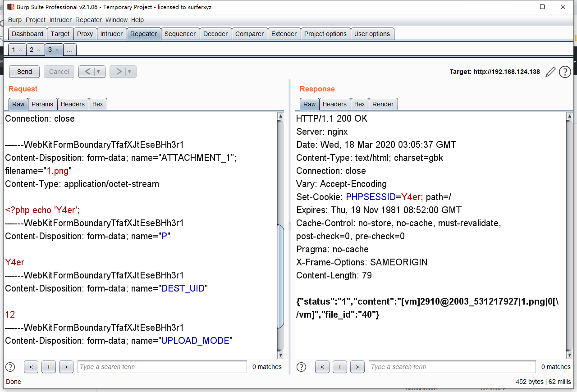Show the request Params view
Screen dimensions: 577x392
point(42,104)
